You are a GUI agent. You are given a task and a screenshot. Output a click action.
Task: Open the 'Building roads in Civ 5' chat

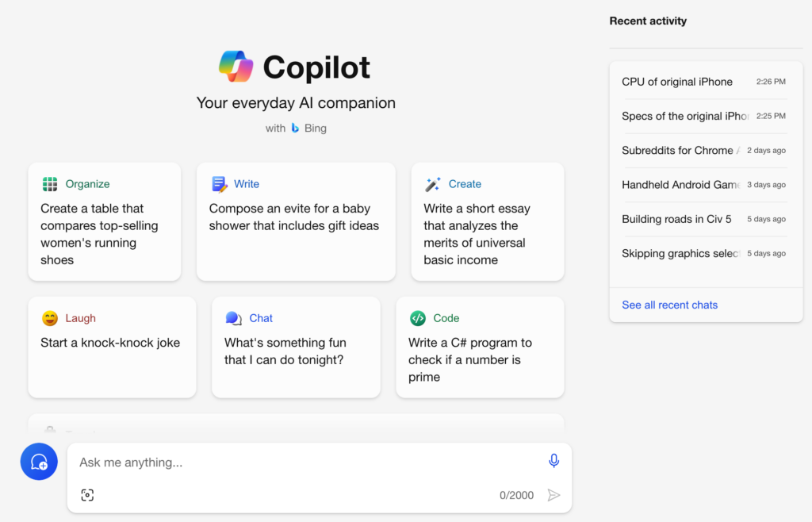pos(678,219)
